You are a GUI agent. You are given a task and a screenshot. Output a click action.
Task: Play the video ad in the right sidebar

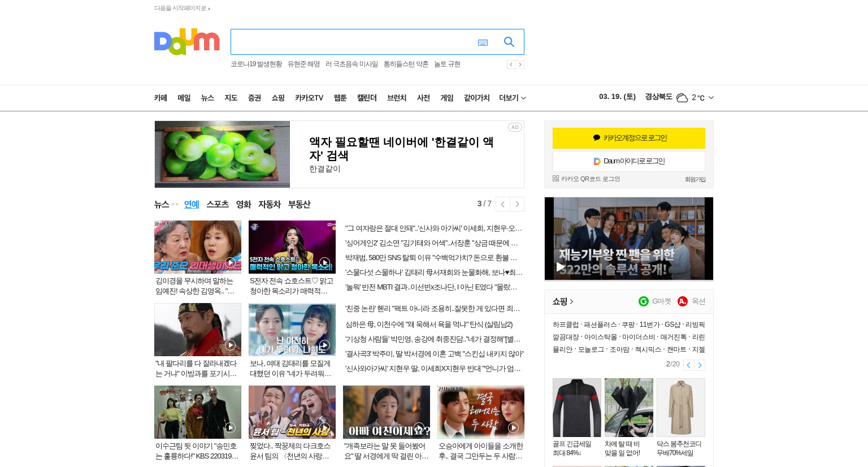(560, 267)
